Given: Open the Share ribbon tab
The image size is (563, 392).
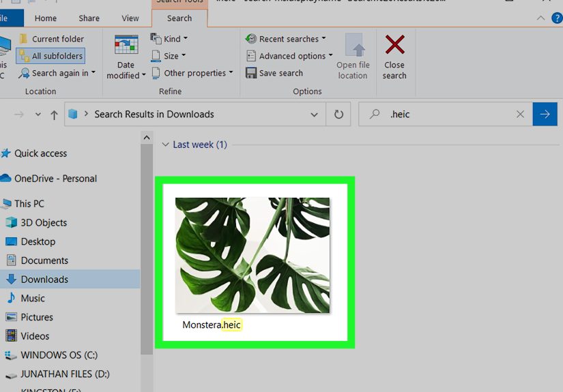Looking at the screenshot, I should click(89, 18).
